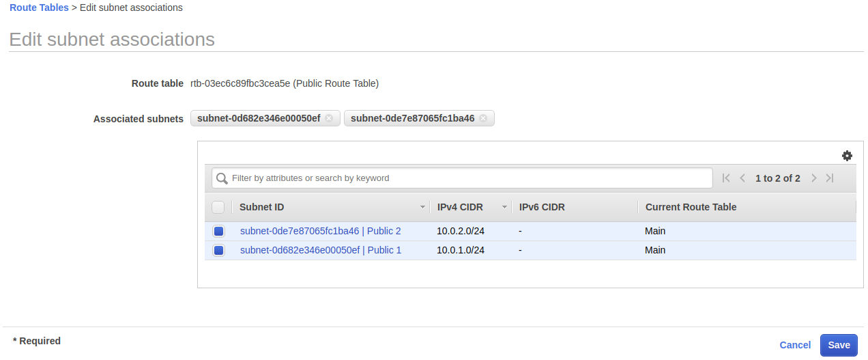The height and width of the screenshot is (360, 868).
Task: Uncheck the Public 2 subnet checkbox
Action: click(x=218, y=232)
